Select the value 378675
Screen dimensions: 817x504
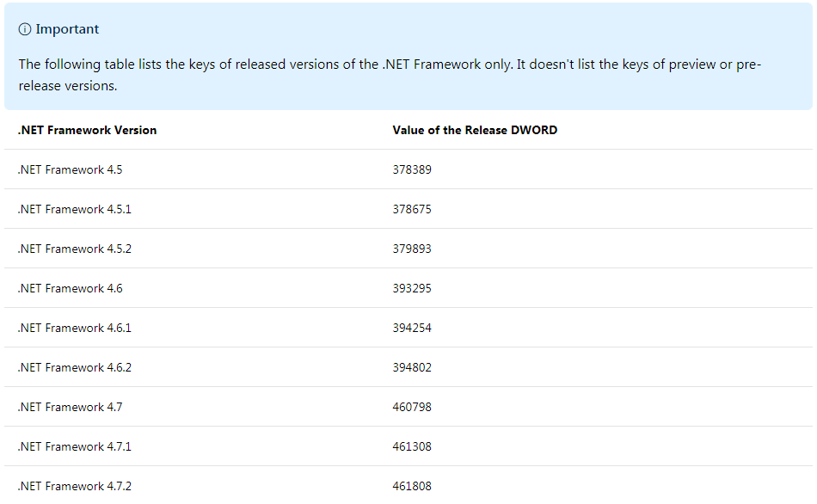pyautogui.click(x=412, y=210)
